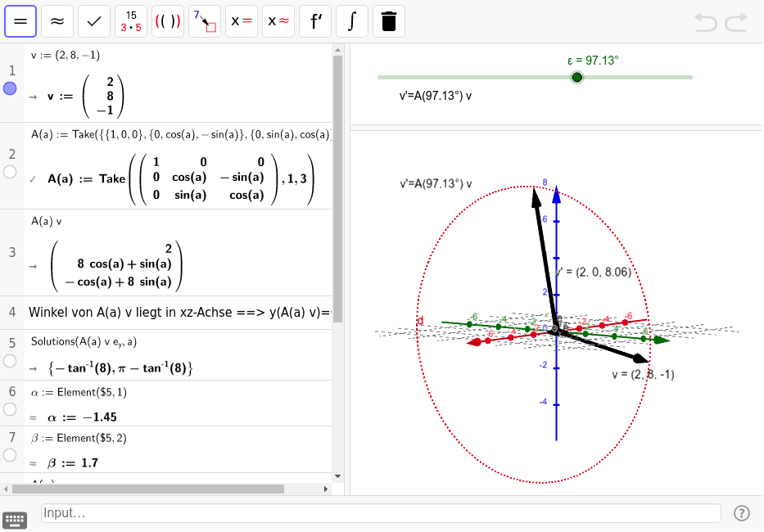Click the CAS vertical scrollbar thumb
The width and height of the screenshot is (764, 532).
(337, 189)
